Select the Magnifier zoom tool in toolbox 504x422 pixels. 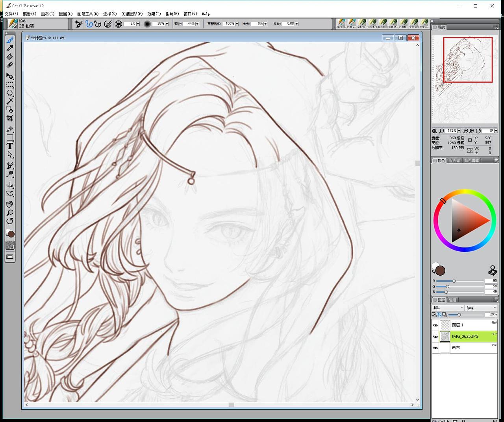coord(10,212)
